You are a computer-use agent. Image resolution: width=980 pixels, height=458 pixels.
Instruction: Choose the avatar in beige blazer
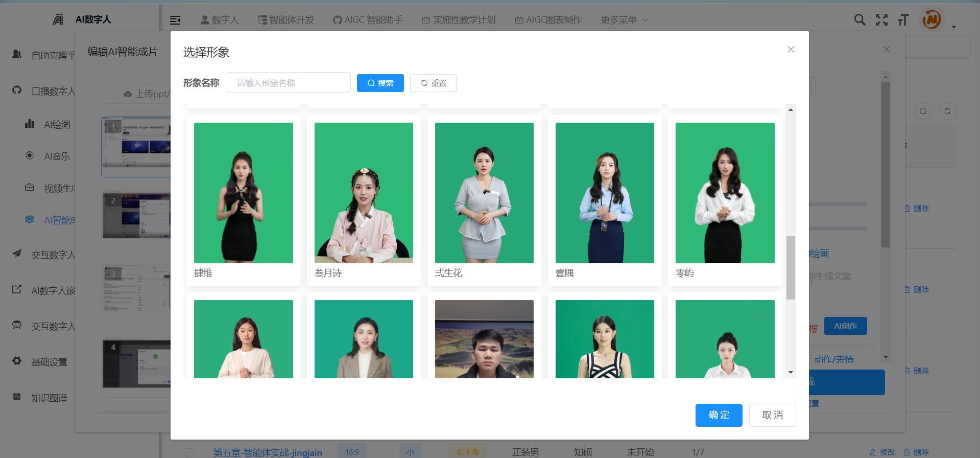pyautogui.click(x=364, y=339)
